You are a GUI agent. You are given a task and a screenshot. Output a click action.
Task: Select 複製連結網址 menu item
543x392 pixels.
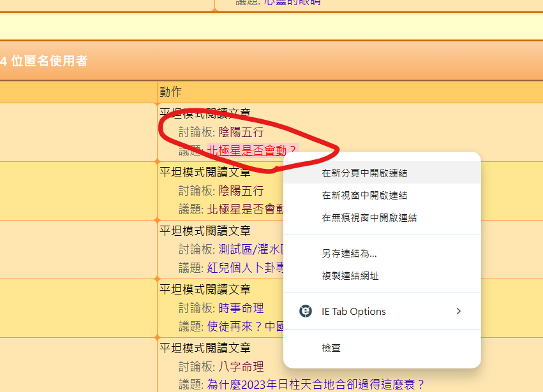350,276
